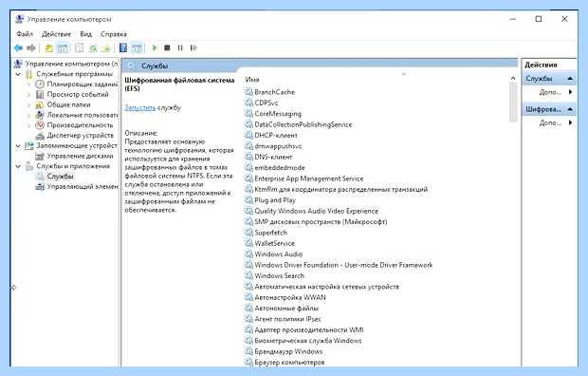Expand the Просмотр событий node arrow
The height and width of the screenshot is (376, 588).
point(28,95)
